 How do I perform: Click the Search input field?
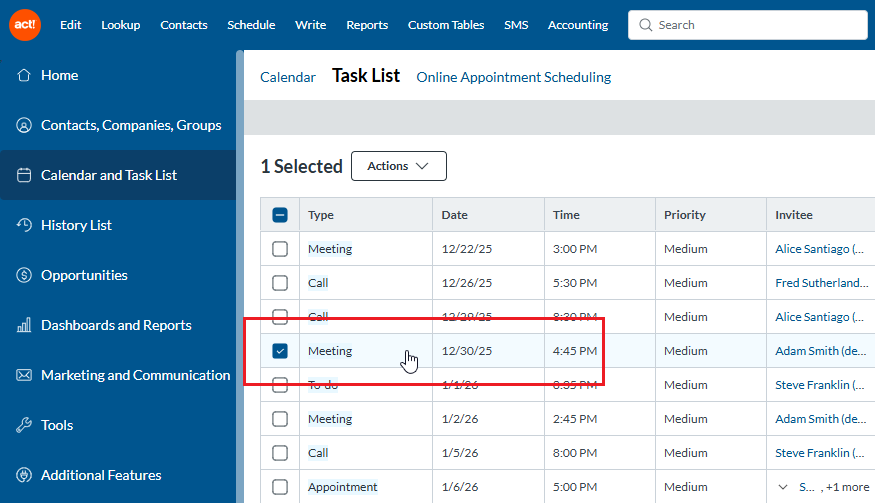click(x=748, y=25)
